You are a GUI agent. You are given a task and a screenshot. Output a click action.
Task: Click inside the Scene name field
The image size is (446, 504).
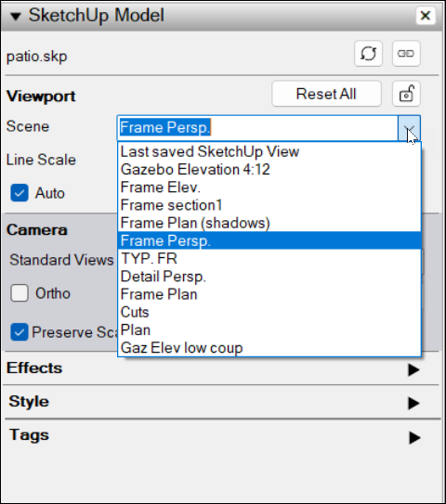pos(257,128)
